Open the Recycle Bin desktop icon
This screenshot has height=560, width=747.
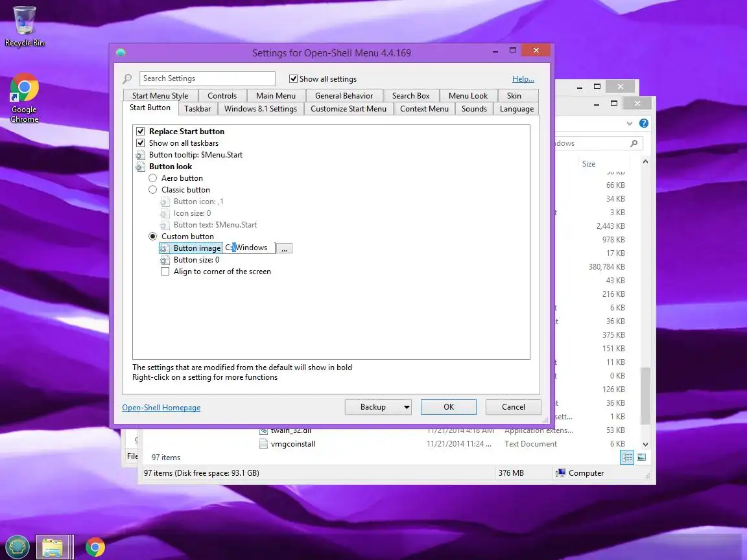point(24,26)
